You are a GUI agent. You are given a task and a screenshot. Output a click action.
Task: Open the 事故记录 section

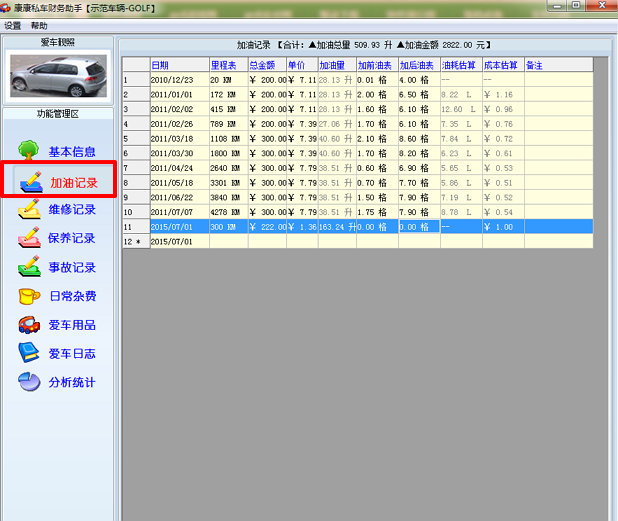(x=72, y=268)
